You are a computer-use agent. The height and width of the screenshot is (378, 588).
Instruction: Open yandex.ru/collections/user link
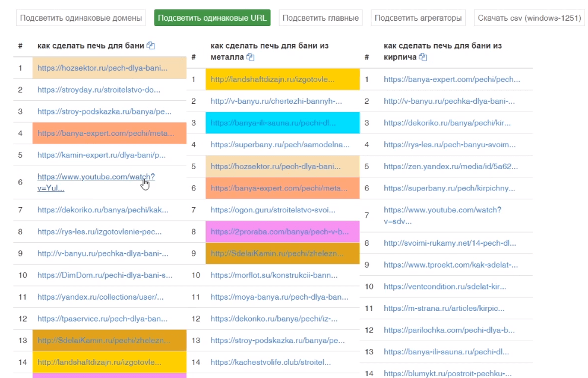click(x=100, y=297)
